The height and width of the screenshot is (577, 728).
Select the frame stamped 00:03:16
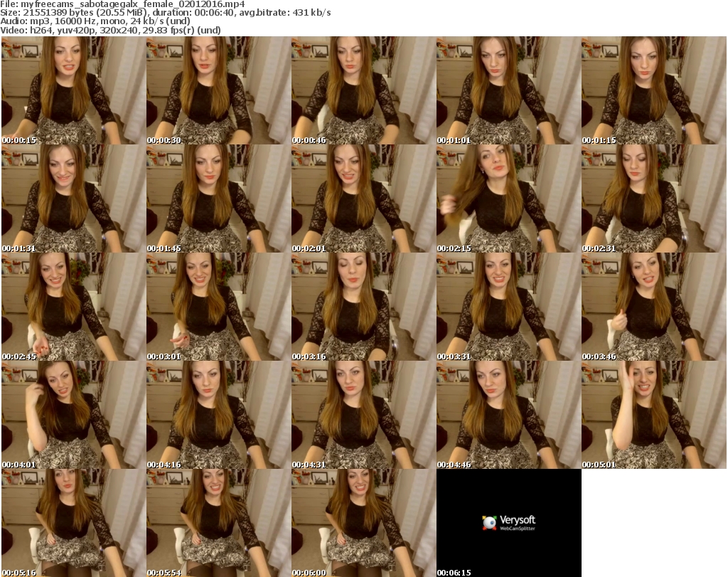pyautogui.click(x=363, y=307)
